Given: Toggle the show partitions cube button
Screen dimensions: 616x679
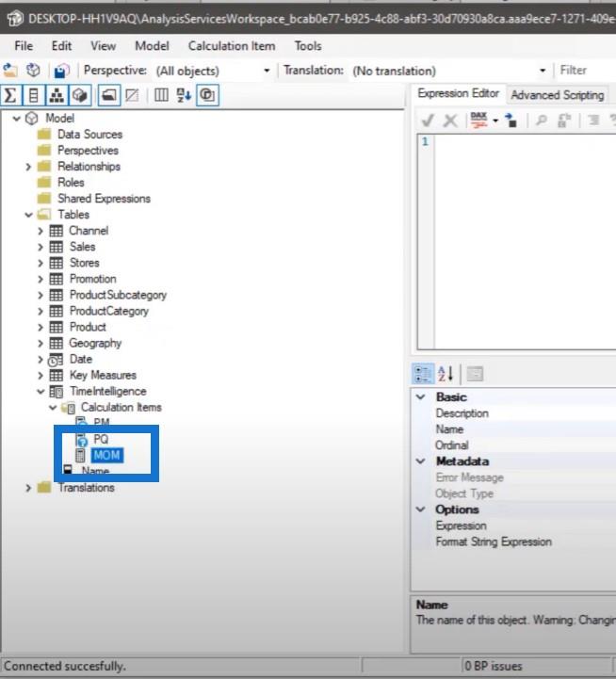Looking at the screenshot, I should click(80, 95).
